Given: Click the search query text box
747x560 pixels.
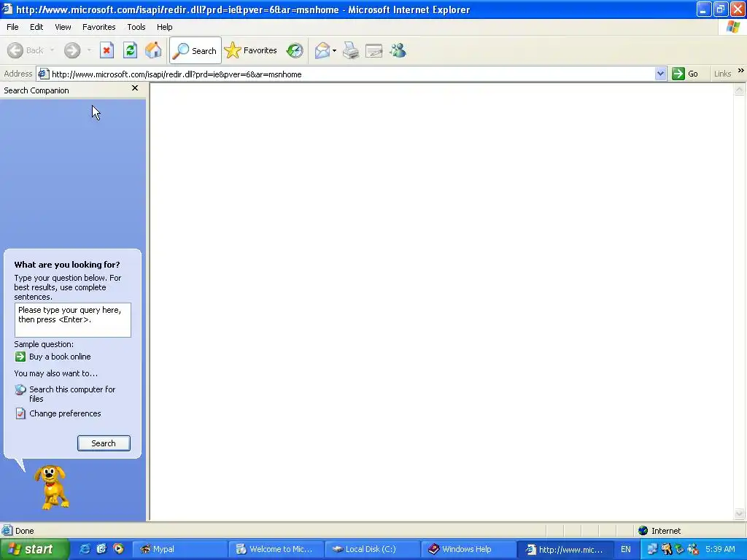Looking at the screenshot, I should [x=72, y=320].
